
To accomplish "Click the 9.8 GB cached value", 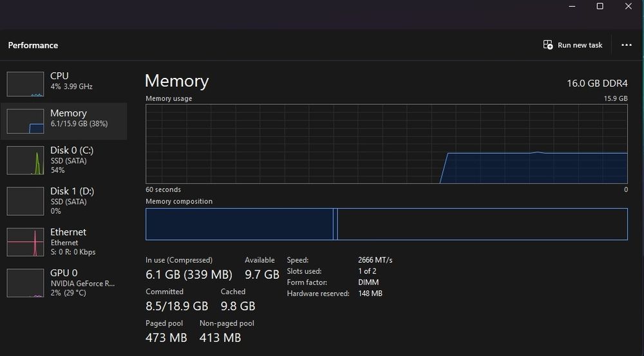I will [x=238, y=306].
